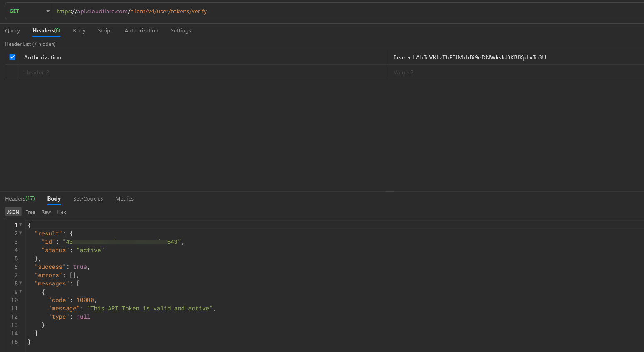Open the request Settings tab
Screen dimensions: 644x352
[x=181, y=31]
